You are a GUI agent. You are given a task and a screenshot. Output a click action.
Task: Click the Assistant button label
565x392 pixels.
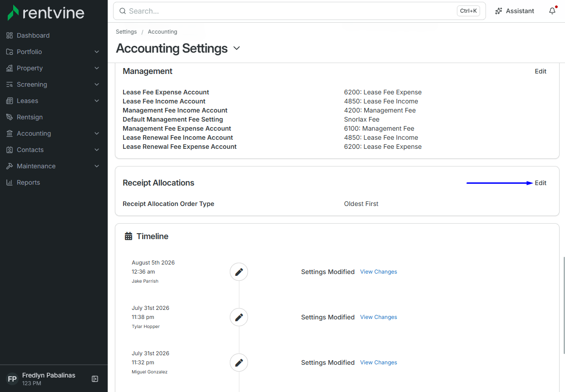point(520,11)
